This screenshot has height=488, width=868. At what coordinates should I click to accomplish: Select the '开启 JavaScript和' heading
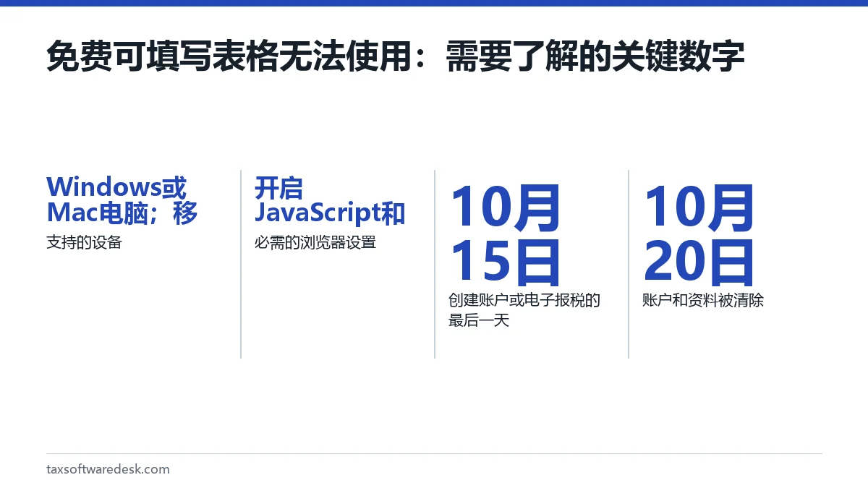[x=330, y=200]
